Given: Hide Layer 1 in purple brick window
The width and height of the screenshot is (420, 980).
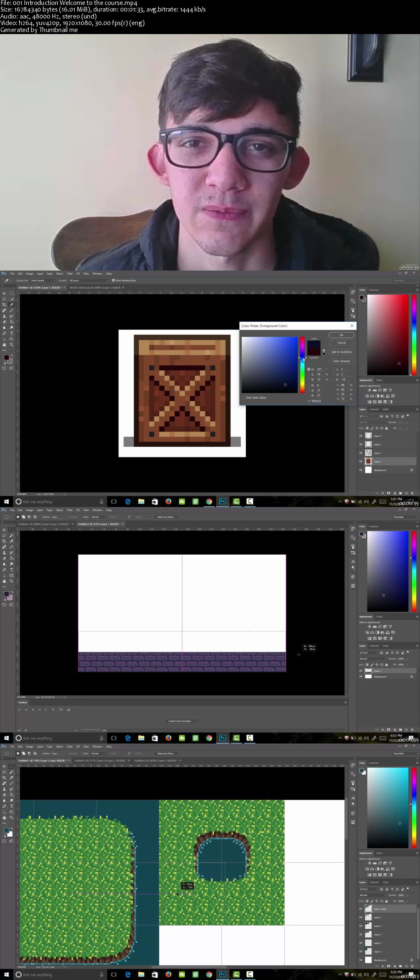Looking at the screenshot, I should [x=361, y=671].
